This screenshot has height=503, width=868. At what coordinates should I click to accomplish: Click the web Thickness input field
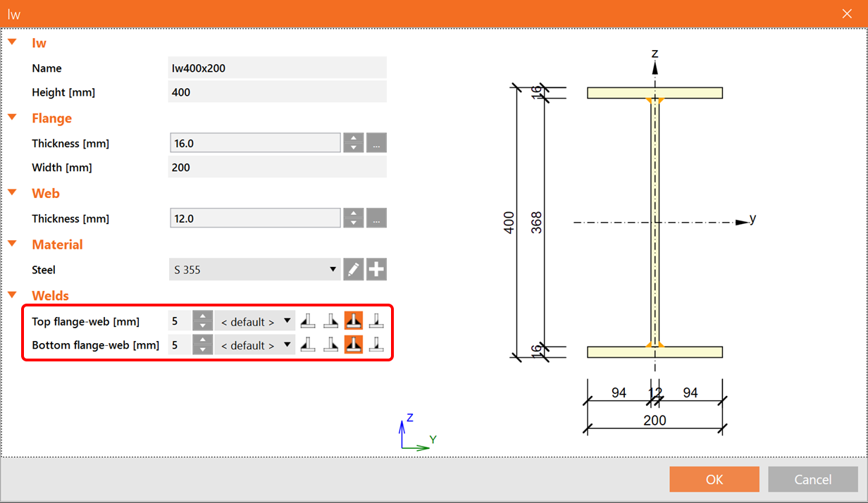click(255, 218)
